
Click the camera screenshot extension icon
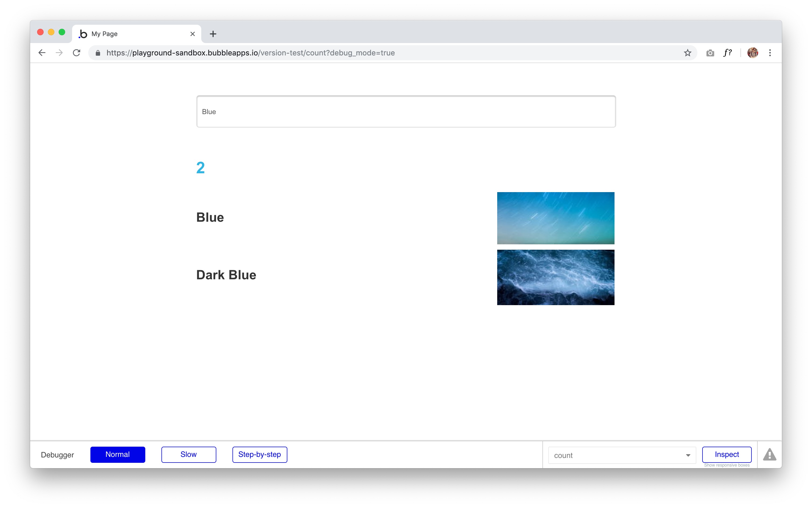pos(710,53)
